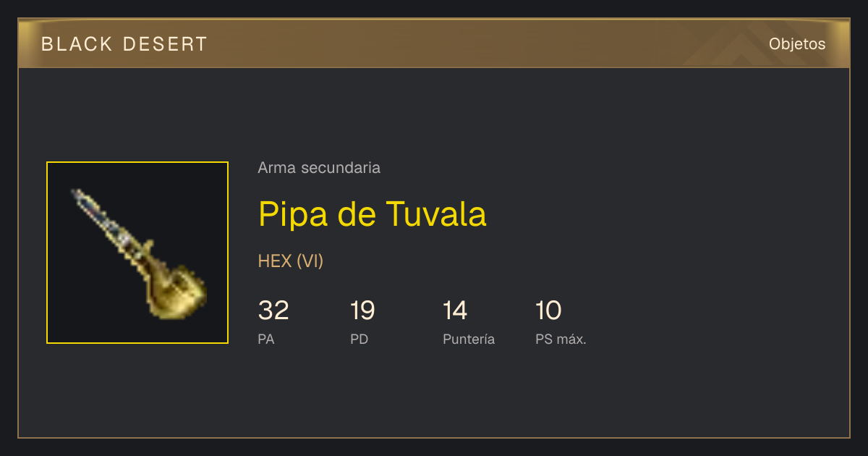Open the Objetos section link
Screen dimensions: 868x456
coord(797,43)
